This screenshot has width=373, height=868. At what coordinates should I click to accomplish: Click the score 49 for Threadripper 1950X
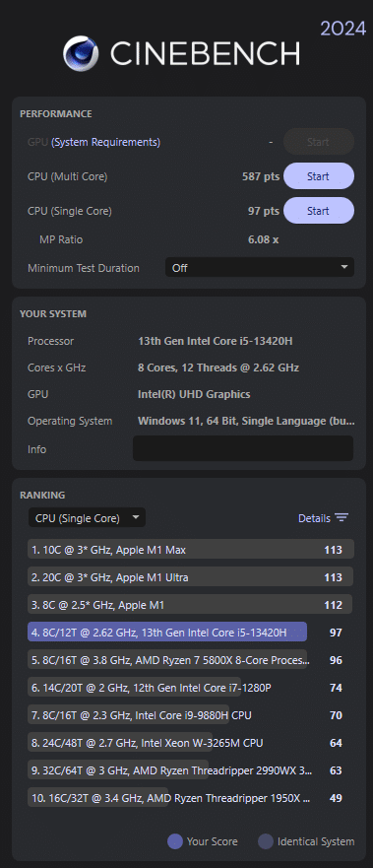pyautogui.click(x=336, y=798)
